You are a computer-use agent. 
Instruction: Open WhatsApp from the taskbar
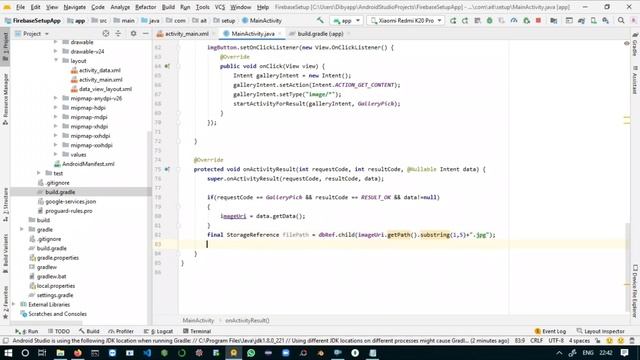tap(251, 353)
